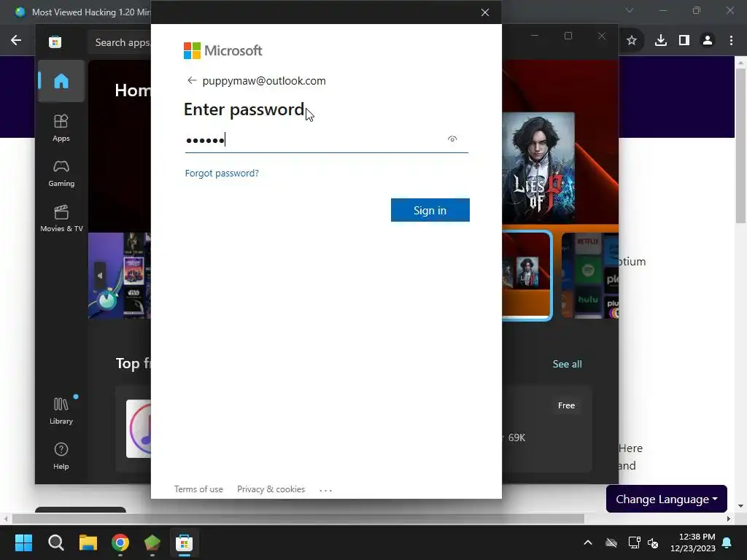Open Chrome from taskbar
The height and width of the screenshot is (560, 747).
tap(120, 542)
